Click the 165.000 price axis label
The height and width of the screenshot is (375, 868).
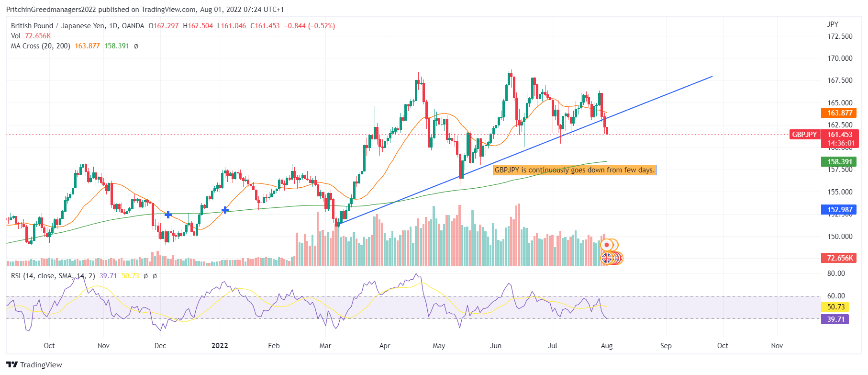pyautogui.click(x=840, y=103)
